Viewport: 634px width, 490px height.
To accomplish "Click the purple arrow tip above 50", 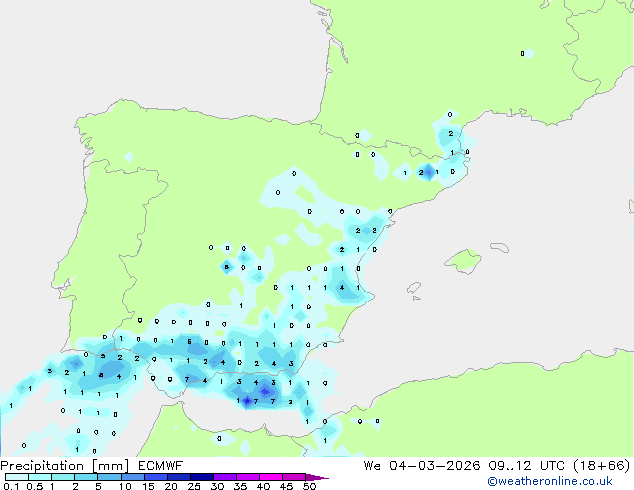I will [317, 477].
